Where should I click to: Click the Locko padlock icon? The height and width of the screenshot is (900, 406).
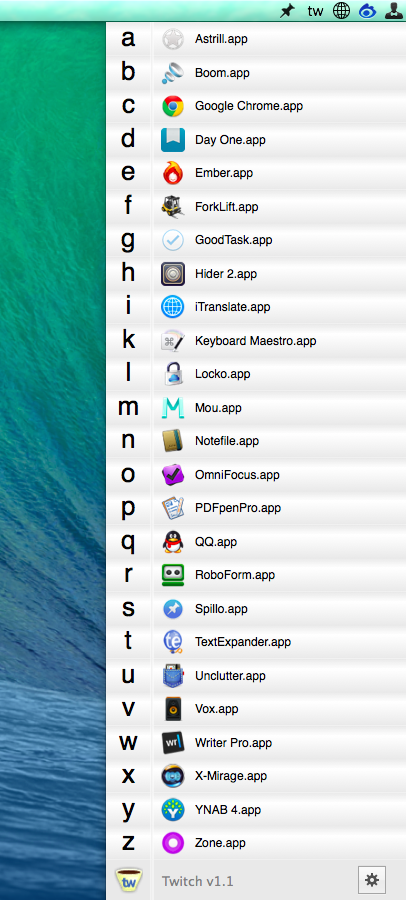pos(173,374)
